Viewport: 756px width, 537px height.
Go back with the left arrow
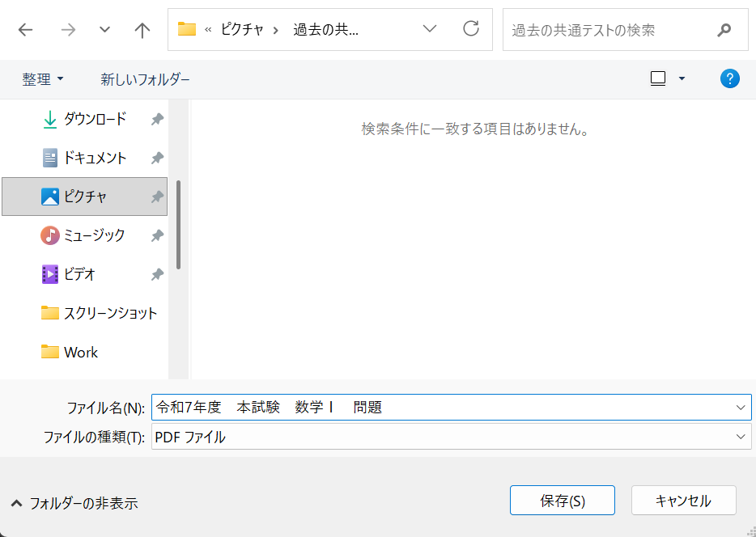click(25, 30)
